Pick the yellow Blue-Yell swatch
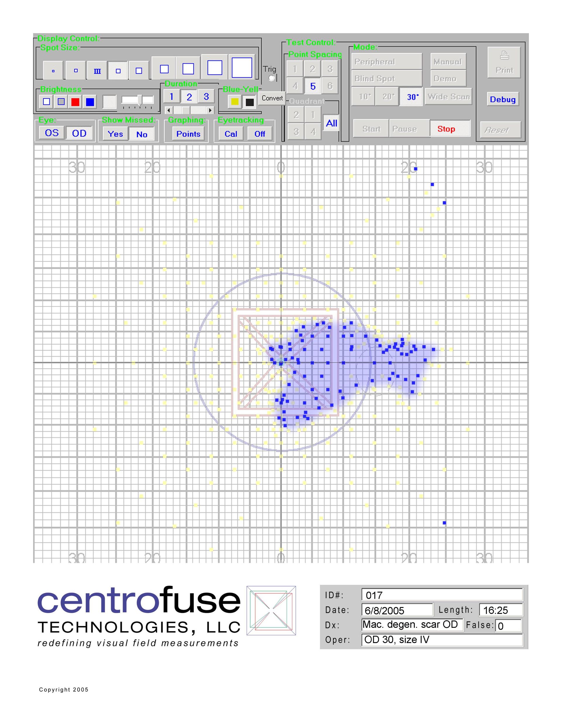The width and height of the screenshot is (562, 728). (235, 102)
